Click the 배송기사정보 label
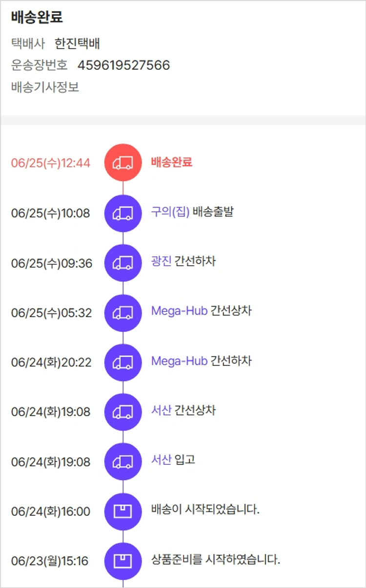 click(45, 87)
